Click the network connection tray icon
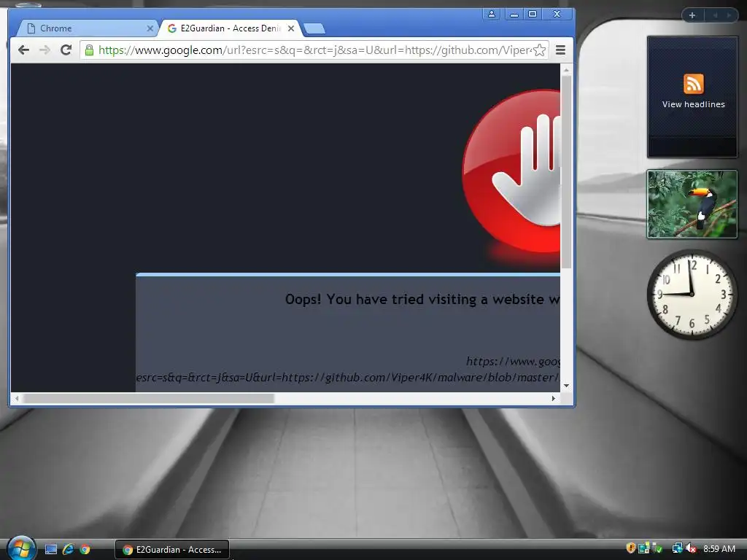747x560 pixels. tap(678, 548)
